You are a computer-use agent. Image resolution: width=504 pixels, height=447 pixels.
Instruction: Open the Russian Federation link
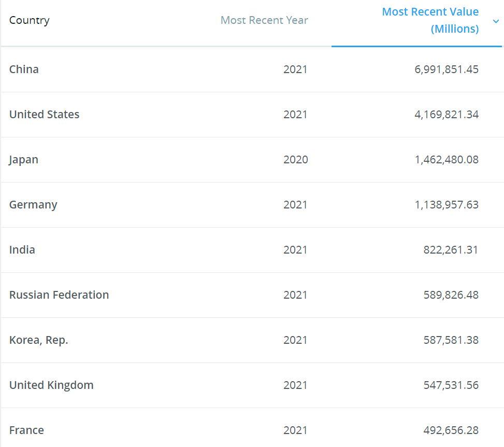(x=59, y=295)
